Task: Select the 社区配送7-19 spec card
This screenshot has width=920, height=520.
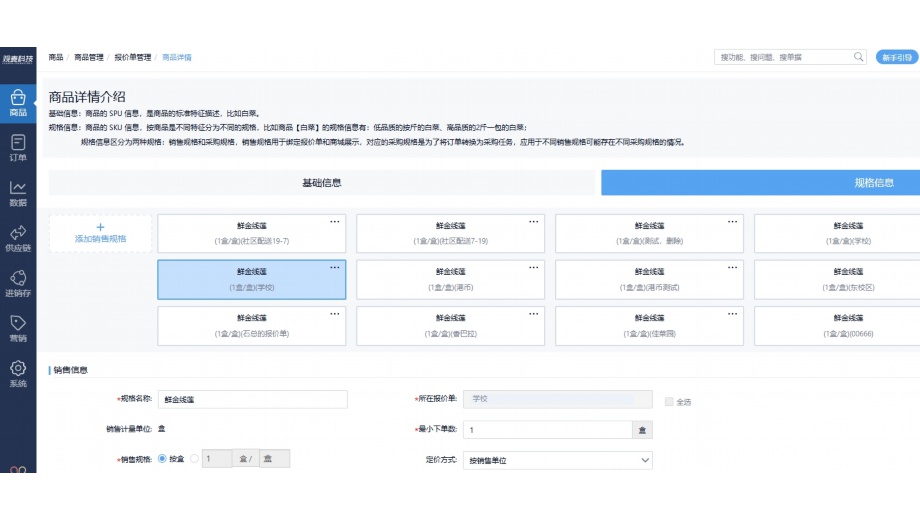Action: coord(451,234)
